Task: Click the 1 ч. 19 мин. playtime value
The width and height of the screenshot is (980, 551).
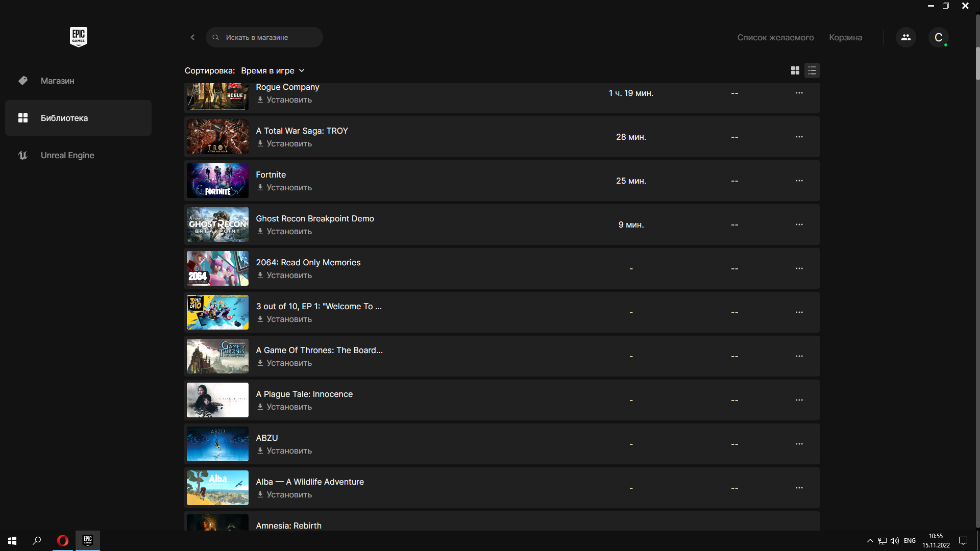Action: pyautogui.click(x=631, y=93)
